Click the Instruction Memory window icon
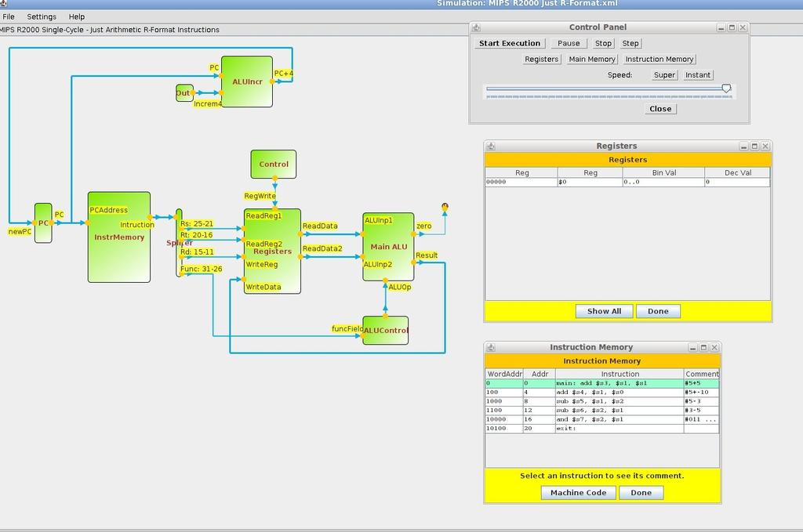803x532 pixels. pos(491,347)
